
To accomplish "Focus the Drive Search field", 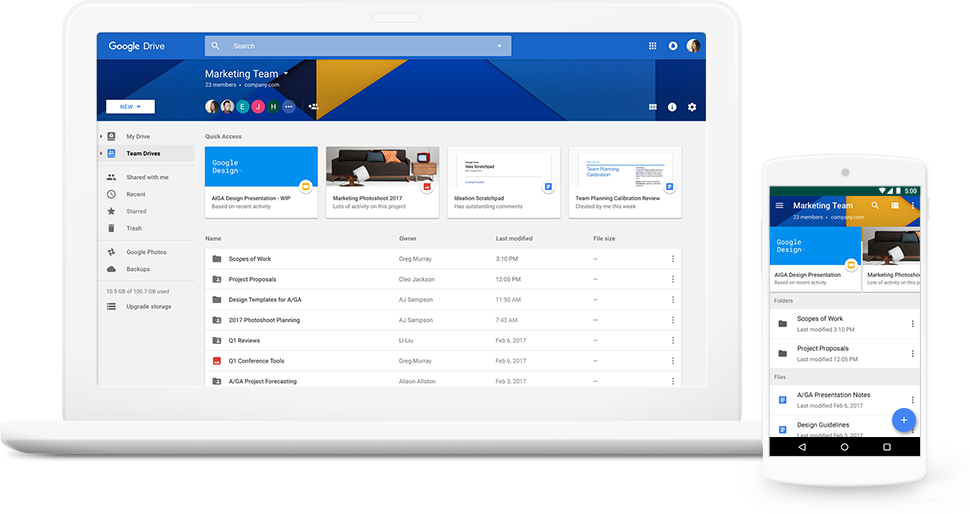I will 358,46.
